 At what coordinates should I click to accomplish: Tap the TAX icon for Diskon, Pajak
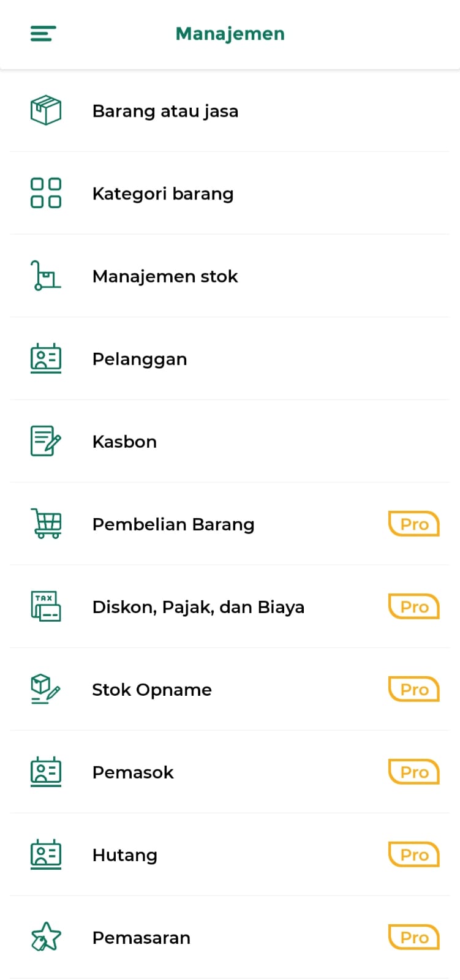tap(46, 606)
